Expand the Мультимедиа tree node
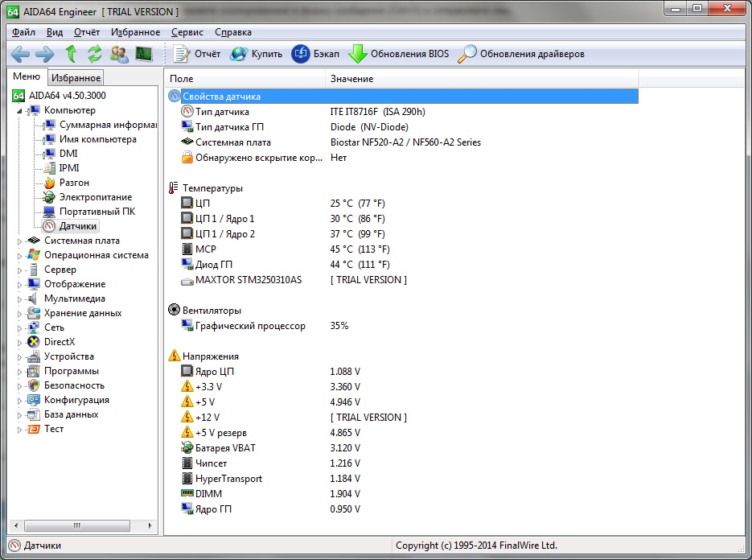 [19, 299]
